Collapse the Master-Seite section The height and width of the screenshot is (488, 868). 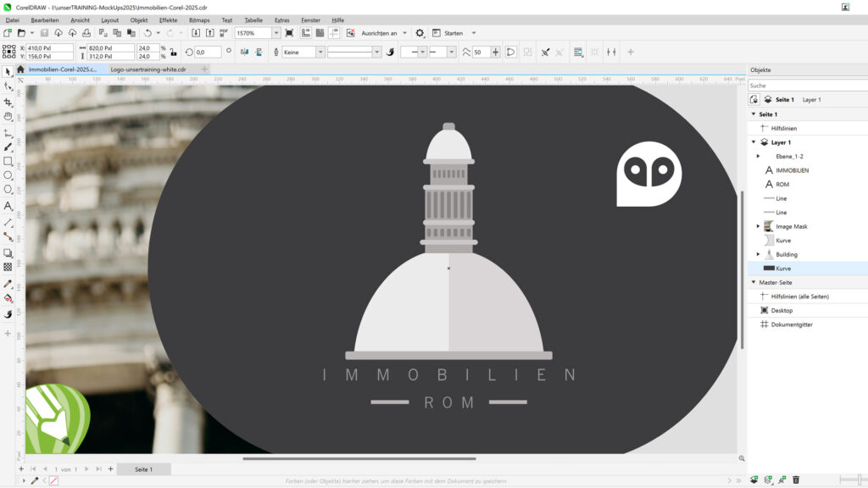[x=754, y=282]
